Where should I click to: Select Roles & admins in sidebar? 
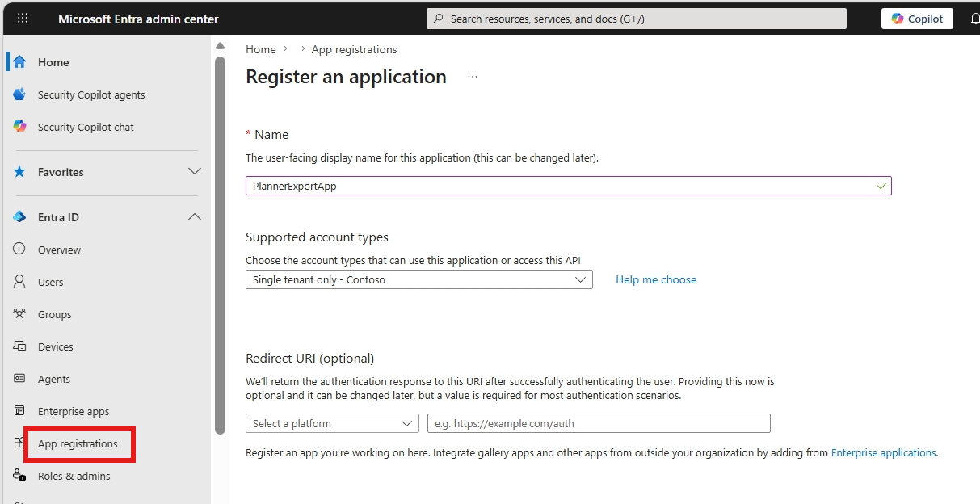coord(74,476)
